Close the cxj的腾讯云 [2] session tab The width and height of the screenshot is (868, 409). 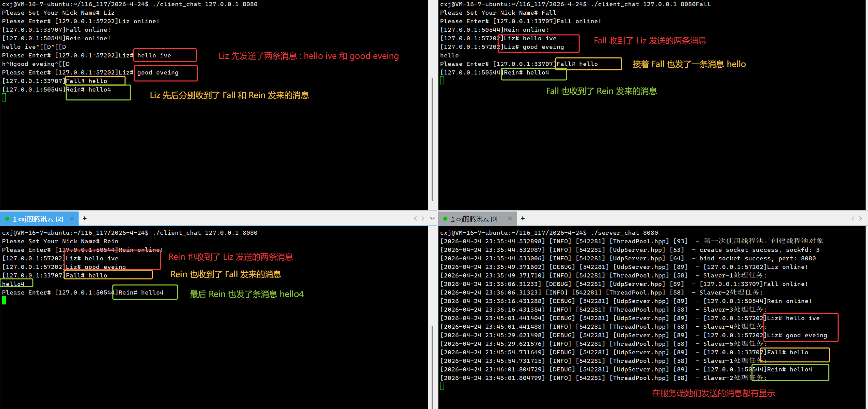tap(72, 219)
